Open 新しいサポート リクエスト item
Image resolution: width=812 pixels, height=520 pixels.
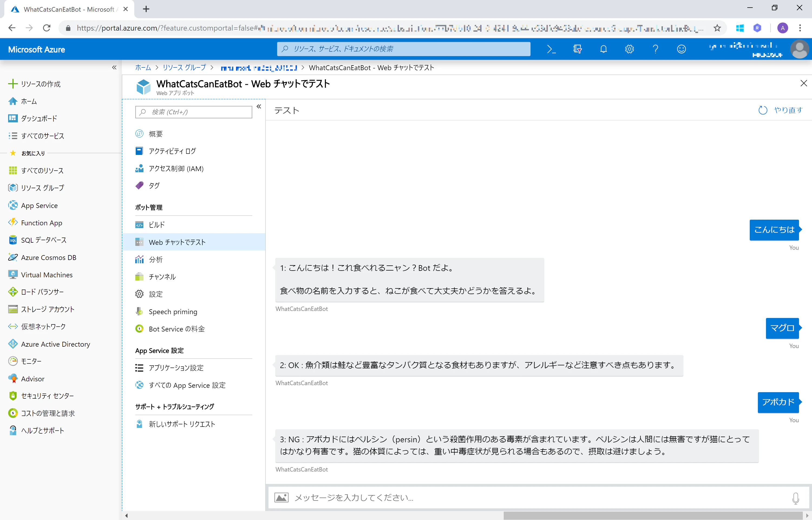194,424
